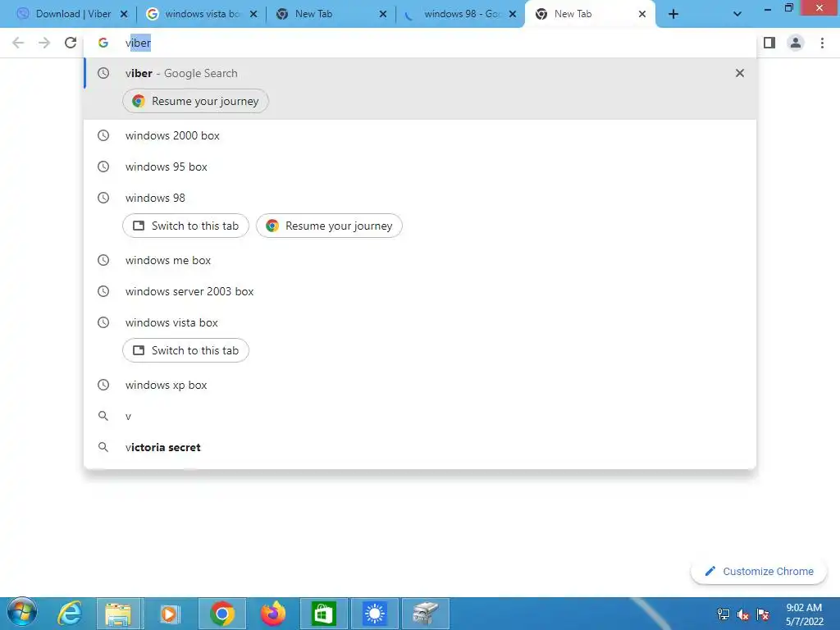The image size is (840, 630).
Task: Remove the viber suggestion with X
Action: (x=740, y=73)
